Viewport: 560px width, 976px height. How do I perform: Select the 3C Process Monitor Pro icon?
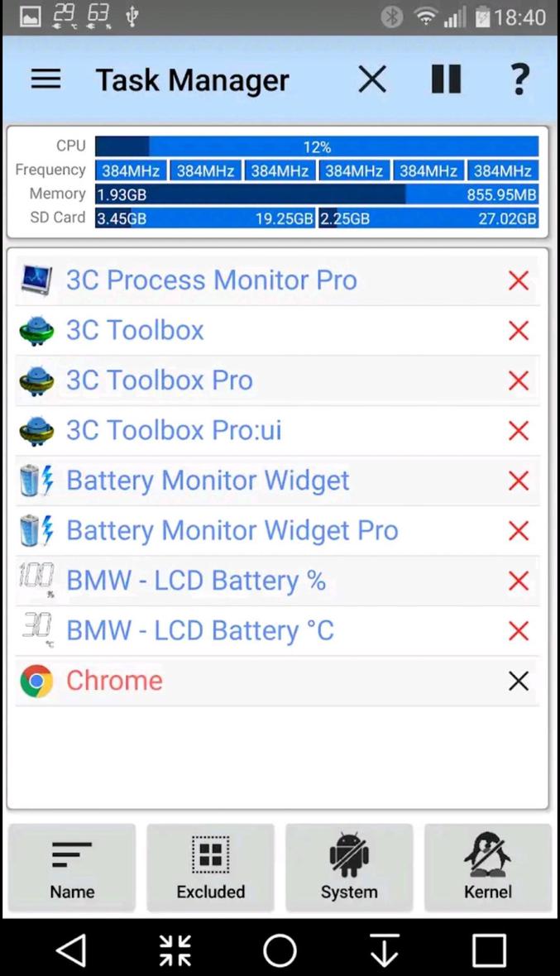[x=36, y=280]
